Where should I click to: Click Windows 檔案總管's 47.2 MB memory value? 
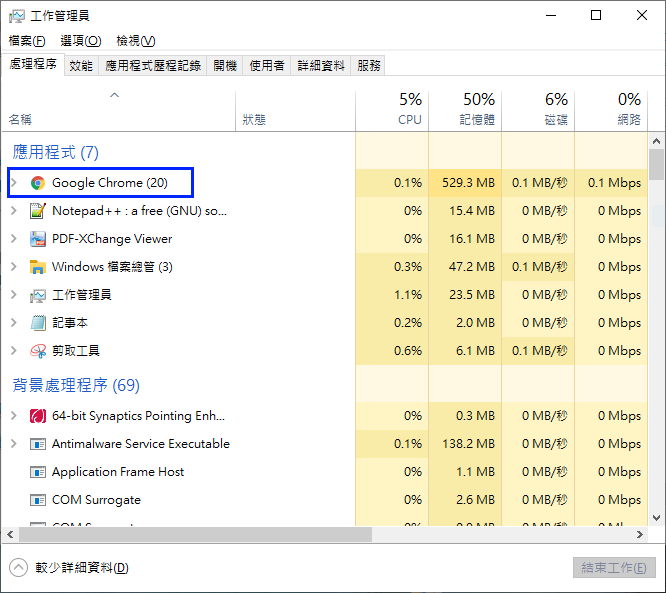point(472,267)
